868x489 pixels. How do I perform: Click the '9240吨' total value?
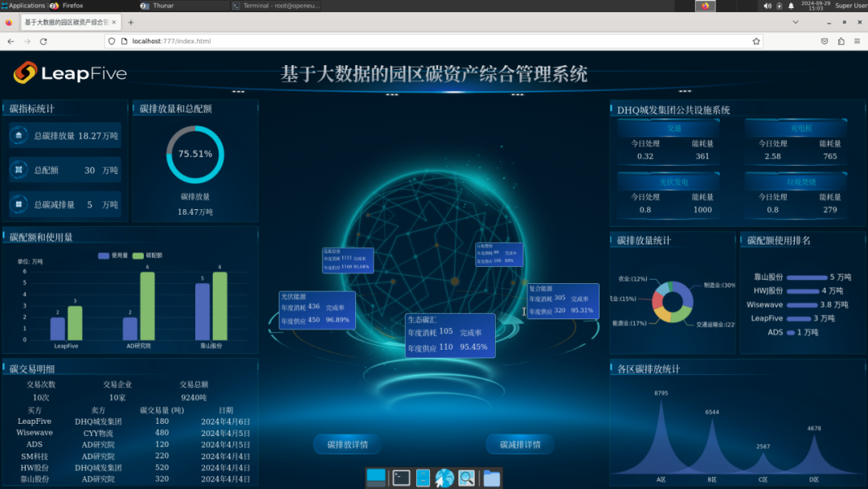[x=194, y=397]
